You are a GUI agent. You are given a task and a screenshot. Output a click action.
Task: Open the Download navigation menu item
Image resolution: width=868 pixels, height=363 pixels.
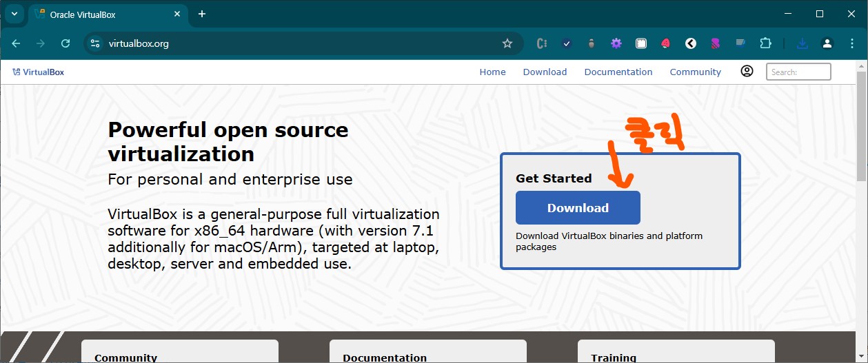tap(545, 72)
